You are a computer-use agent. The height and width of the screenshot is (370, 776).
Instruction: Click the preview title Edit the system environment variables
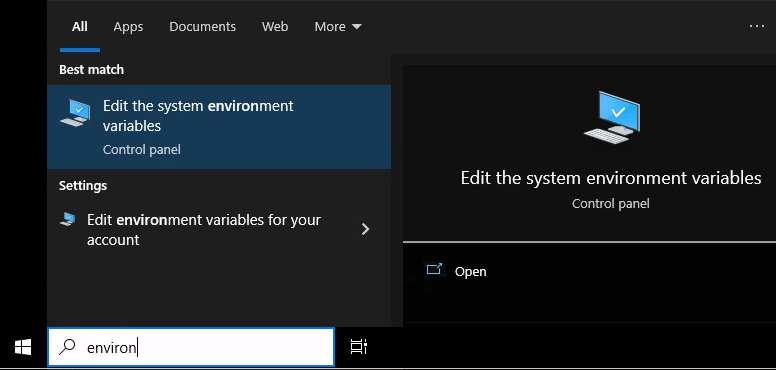tap(611, 178)
